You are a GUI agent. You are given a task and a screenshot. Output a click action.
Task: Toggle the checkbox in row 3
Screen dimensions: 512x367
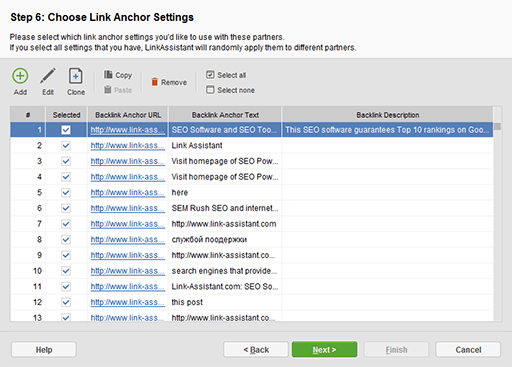(x=66, y=161)
